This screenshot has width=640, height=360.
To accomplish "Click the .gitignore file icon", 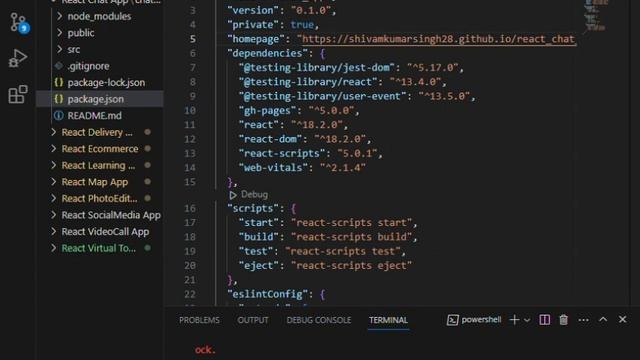I will (59, 66).
